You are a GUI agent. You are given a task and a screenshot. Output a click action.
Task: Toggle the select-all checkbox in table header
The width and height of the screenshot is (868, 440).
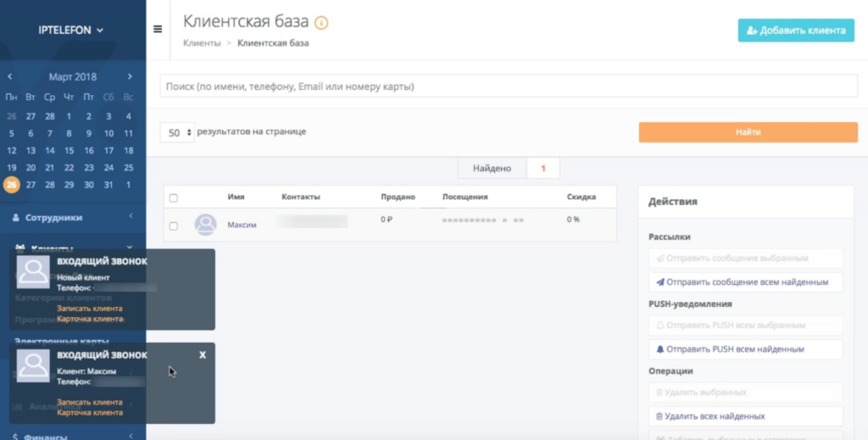(x=174, y=198)
